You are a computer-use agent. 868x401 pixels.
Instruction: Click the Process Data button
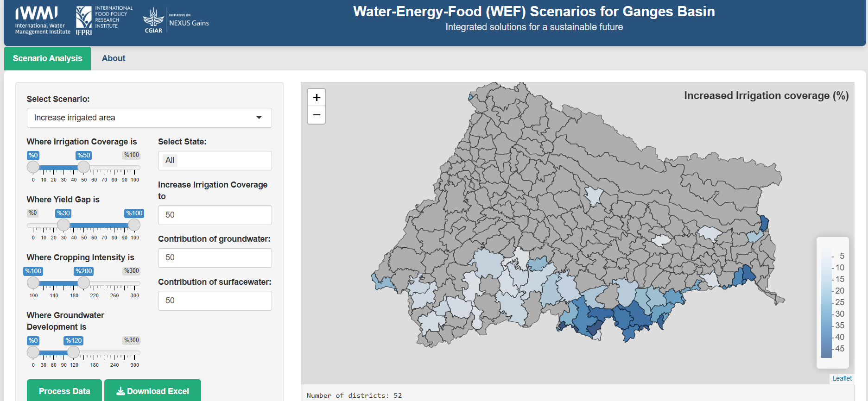(x=64, y=391)
